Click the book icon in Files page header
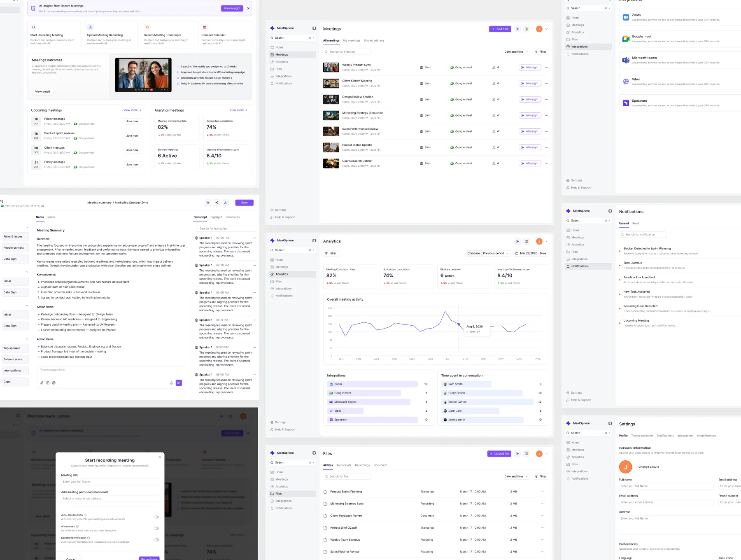 coord(527,454)
